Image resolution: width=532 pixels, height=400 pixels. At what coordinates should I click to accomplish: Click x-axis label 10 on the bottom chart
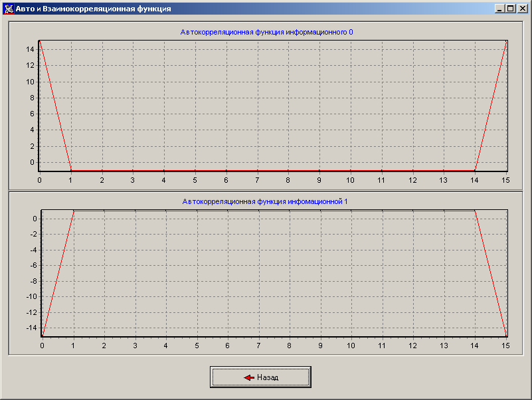point(351,346)
